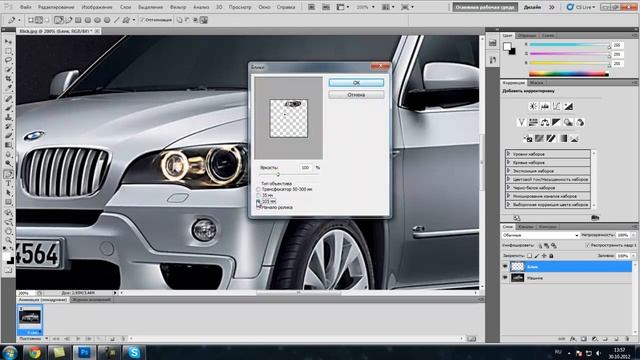Select the Type tool
The height and width of the screenshot is (360, 640).
coord(8,184)
